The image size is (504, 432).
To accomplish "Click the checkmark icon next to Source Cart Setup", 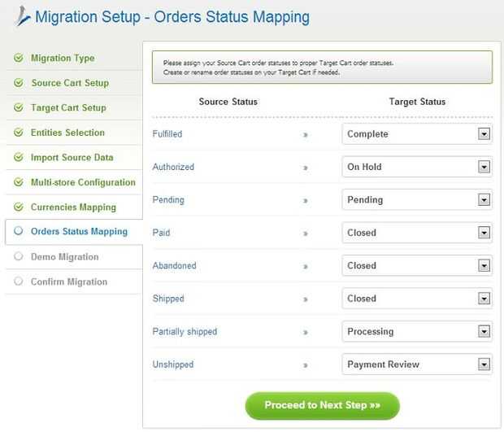I will (x=18, y=83).
